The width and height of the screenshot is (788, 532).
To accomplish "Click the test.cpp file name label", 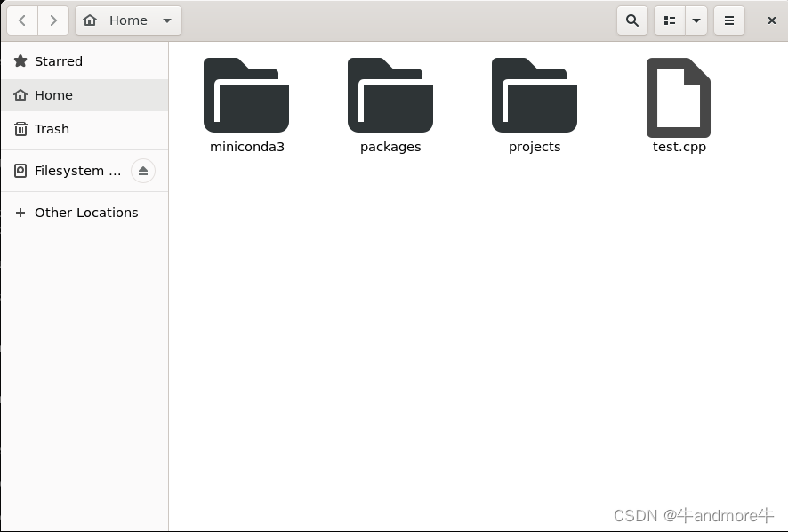I will click(679, 148).
